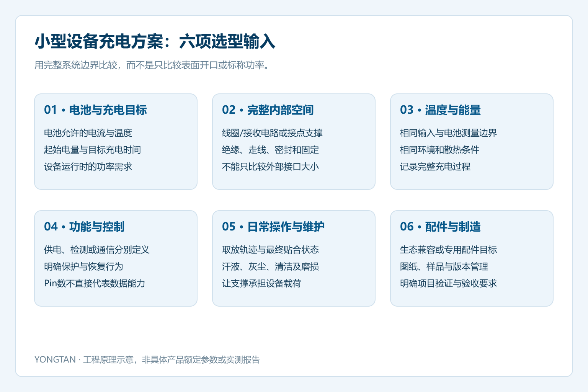Screen dimensions: 588x392
Task: Click the YONGTAN footer disclaimer text
Action: (147, 360)
